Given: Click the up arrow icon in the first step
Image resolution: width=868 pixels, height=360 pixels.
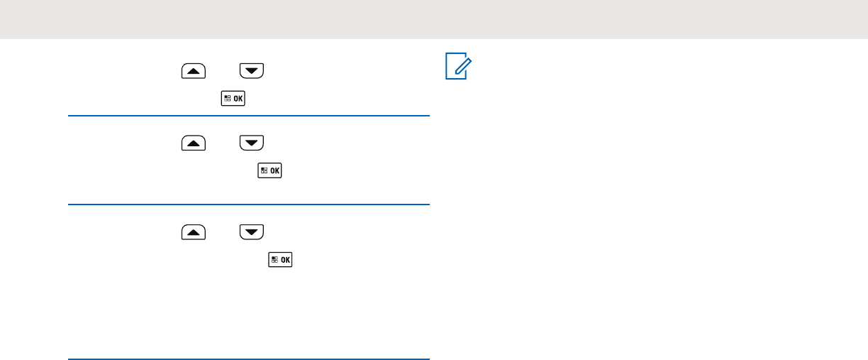Looking at the screenshot, I should (x=194, y=70).
